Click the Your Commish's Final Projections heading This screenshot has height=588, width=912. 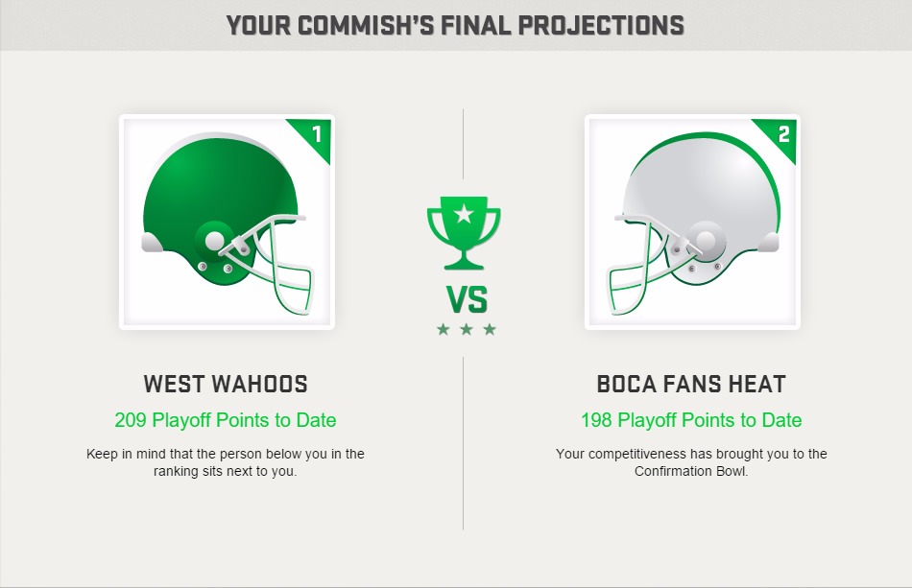[x=455, y=26]
